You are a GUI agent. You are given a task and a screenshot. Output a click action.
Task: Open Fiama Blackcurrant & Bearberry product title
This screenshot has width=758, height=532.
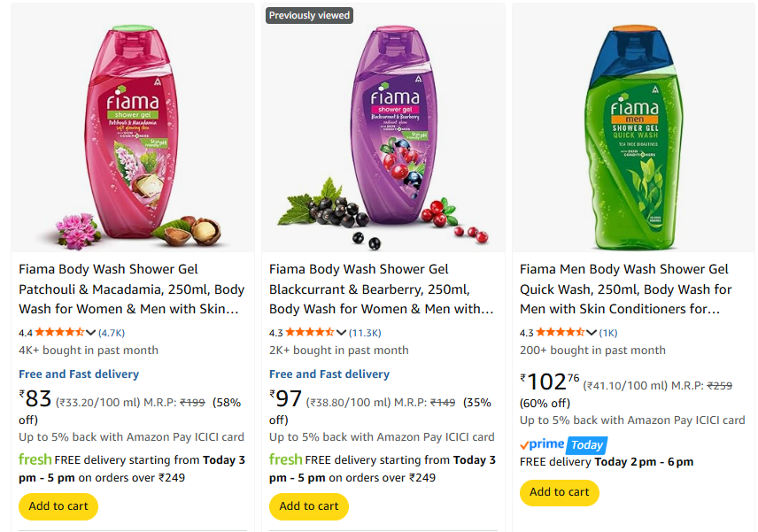(x=382, y=289)
